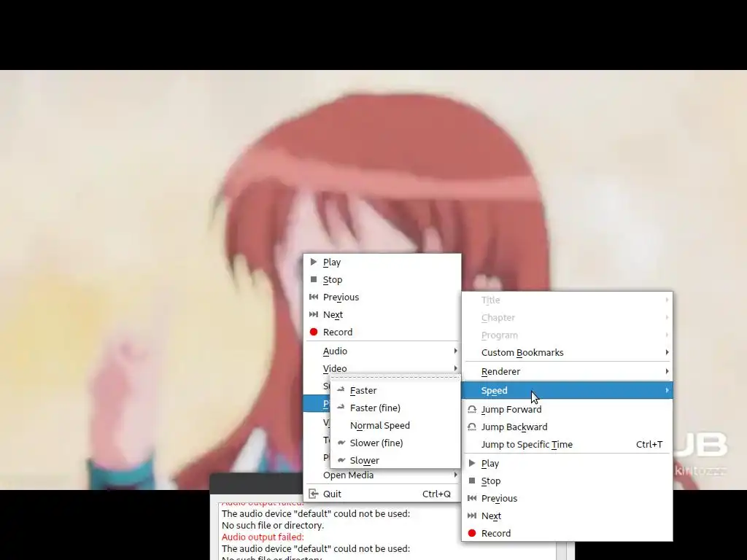This screenshot has width=747, height=560.
Task: Choose the plain Slower speed option
Action: [395, 461]
